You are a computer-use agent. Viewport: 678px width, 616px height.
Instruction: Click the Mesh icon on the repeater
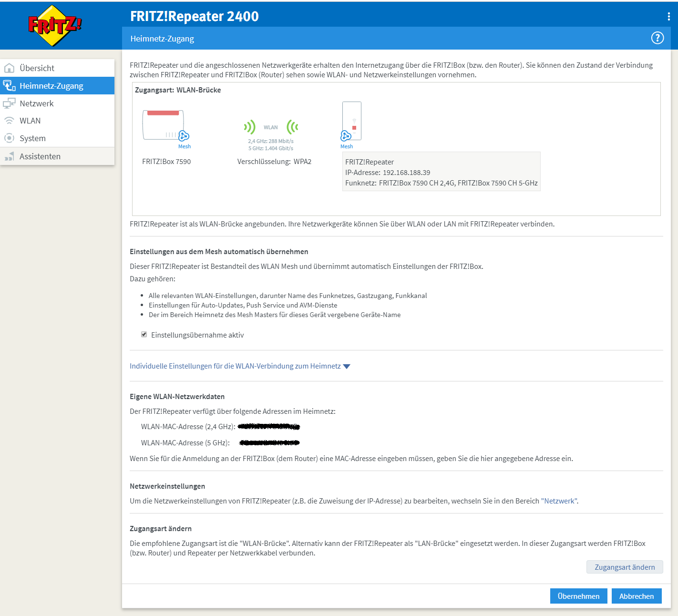(x=346, y=136)
